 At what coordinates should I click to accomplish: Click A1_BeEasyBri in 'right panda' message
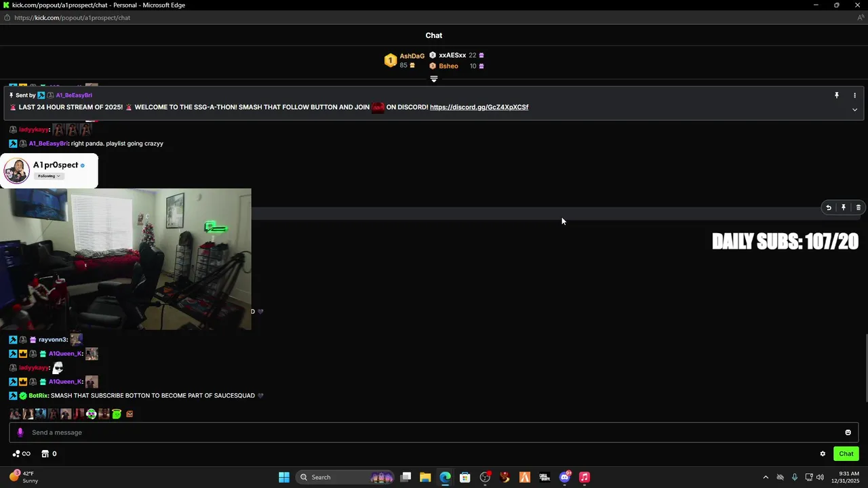coord(48,144)
